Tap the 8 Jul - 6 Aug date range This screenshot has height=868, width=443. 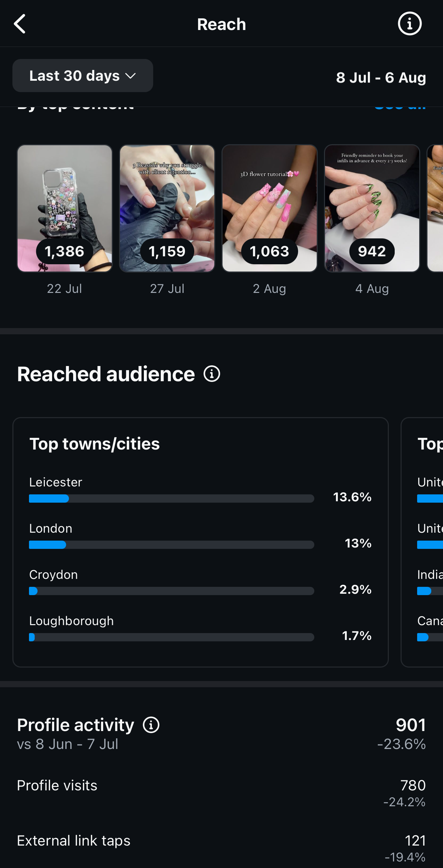[x=381, y=78]
